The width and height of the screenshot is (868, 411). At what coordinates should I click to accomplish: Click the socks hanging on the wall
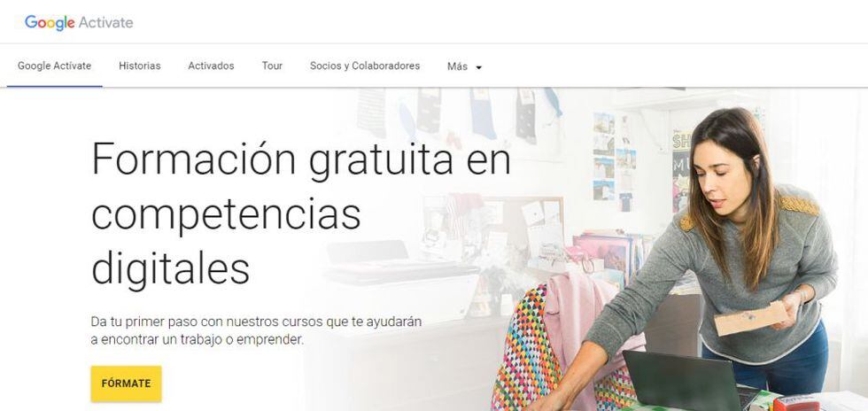coord(460,113)
